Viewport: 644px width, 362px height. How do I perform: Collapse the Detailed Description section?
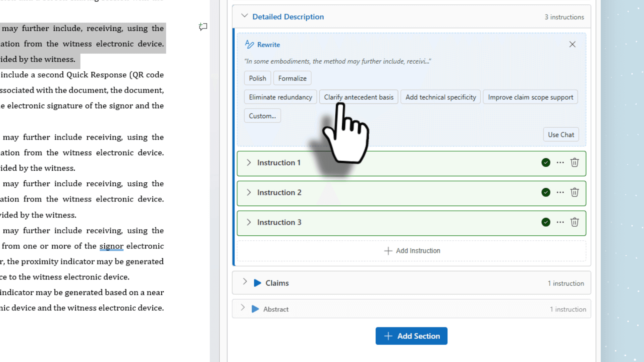(245, 16)
